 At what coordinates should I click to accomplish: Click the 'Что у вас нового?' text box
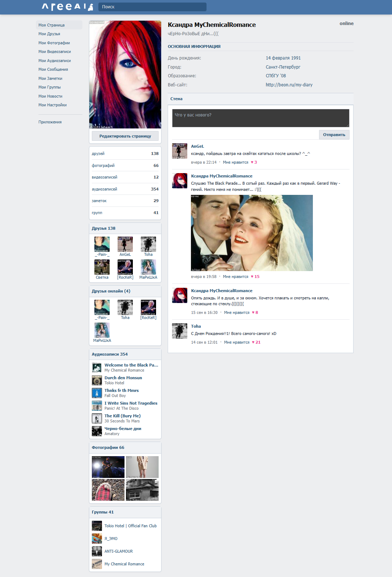pyautogui.click(x=260, y=118)
